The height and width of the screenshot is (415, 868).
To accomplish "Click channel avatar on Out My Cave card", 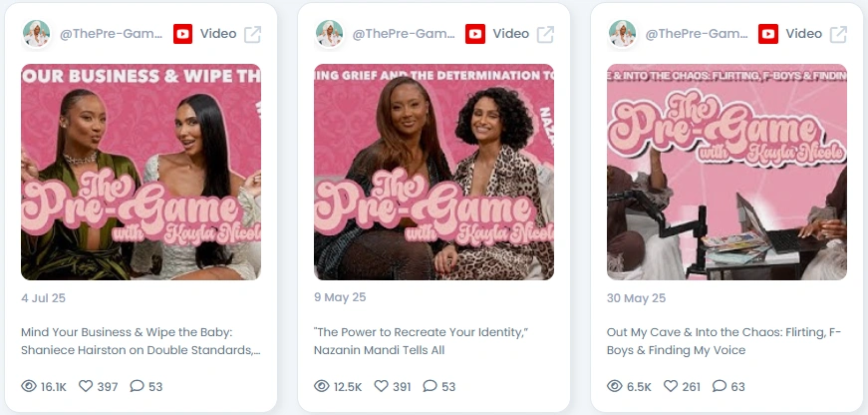I will pyautogui.click(x=622, y=34).
